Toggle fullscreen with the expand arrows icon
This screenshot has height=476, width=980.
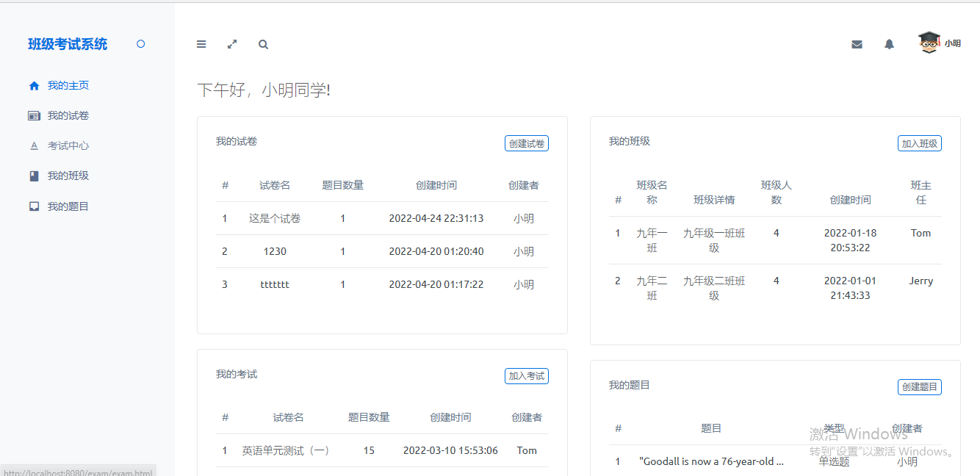232,44
